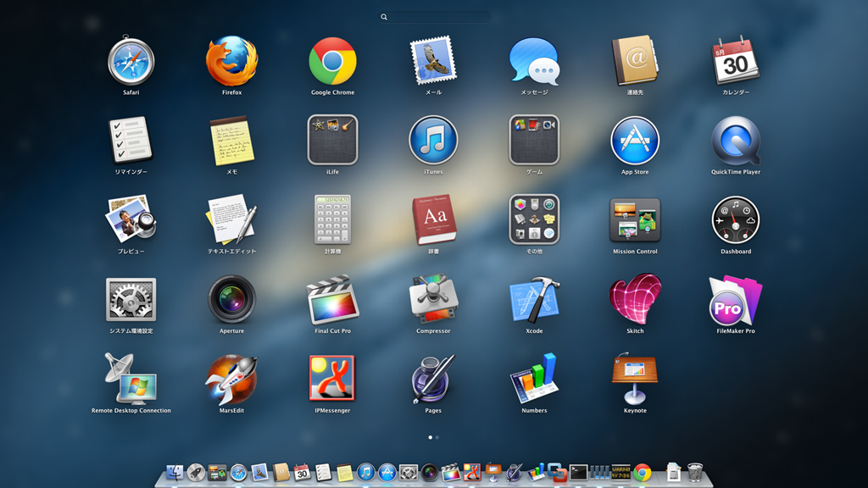868x488 pixels.
Task: Open Google Chrome from the Dock
Action: (643, 473)
